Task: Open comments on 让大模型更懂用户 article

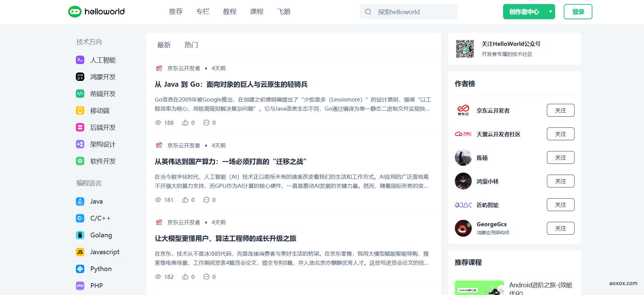Action: [206, 277]
